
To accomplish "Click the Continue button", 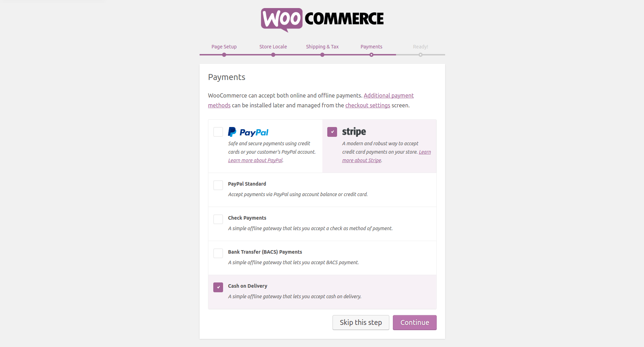I will (x=415, y=322).
